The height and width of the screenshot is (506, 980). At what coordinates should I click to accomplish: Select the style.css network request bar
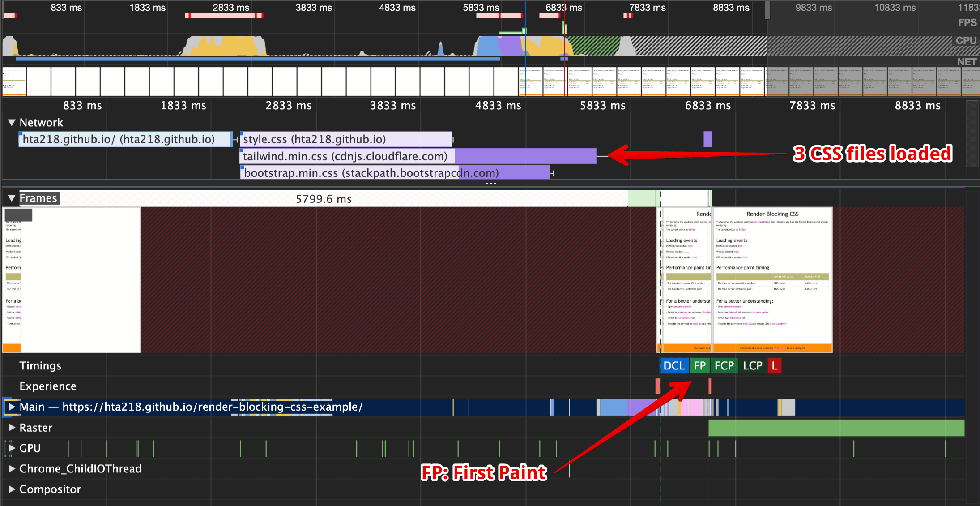pos(345,139)
